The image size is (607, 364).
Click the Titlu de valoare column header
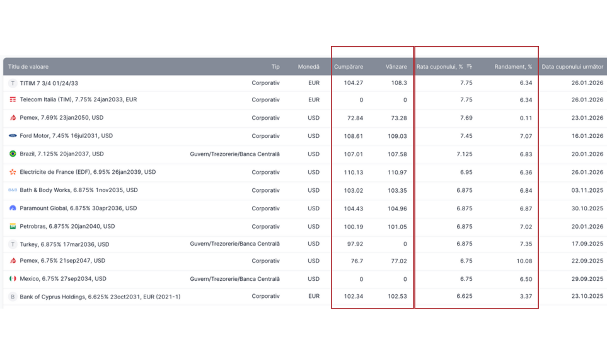28,67
